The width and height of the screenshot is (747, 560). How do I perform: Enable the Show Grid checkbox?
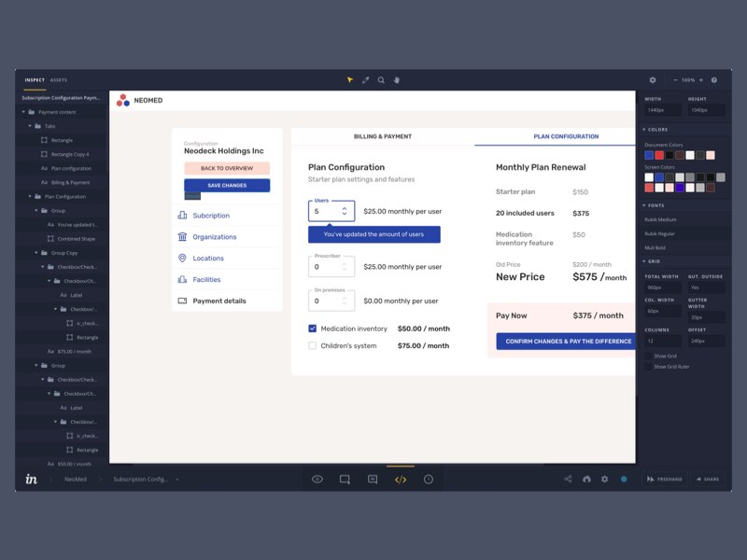coord(649,356)
